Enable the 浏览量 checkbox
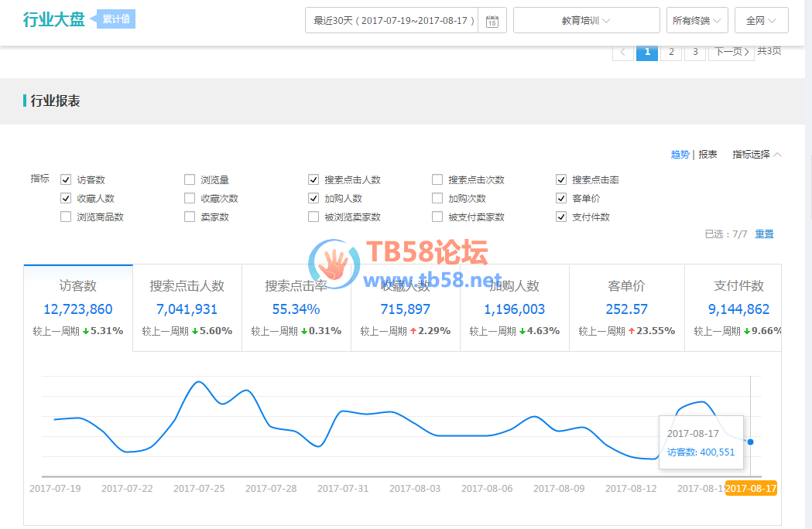 pos(190,180)
